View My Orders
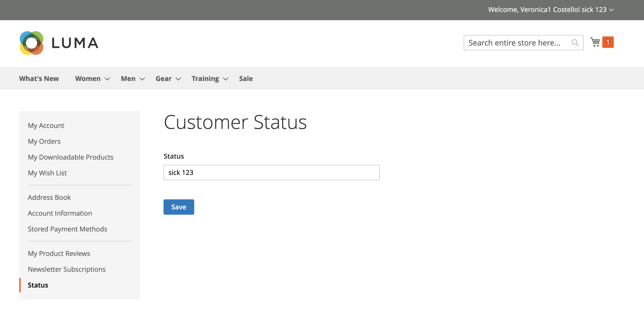 [44, 141]
